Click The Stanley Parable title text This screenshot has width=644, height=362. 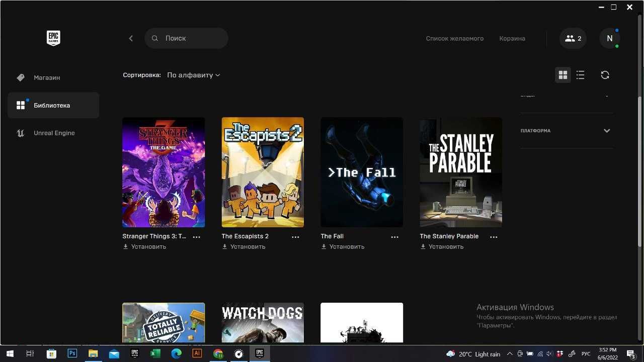(449, 236)
